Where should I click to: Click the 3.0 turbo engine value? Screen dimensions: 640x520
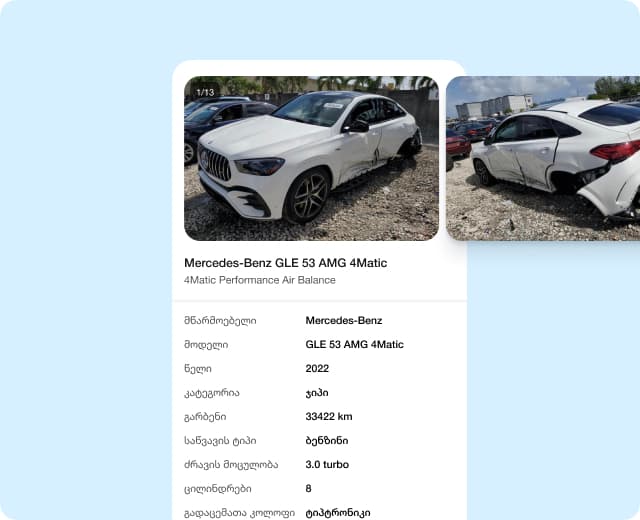[327, 465]
